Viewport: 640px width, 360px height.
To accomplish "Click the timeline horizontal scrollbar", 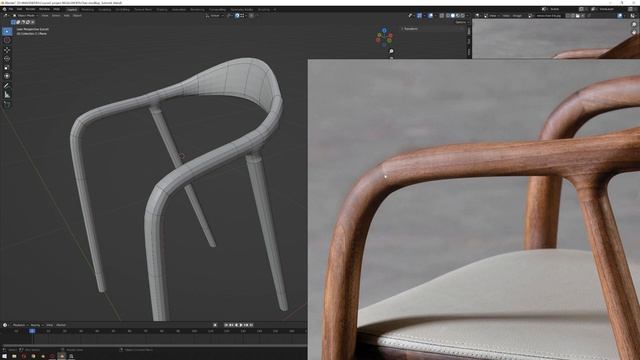I will 154,345.
